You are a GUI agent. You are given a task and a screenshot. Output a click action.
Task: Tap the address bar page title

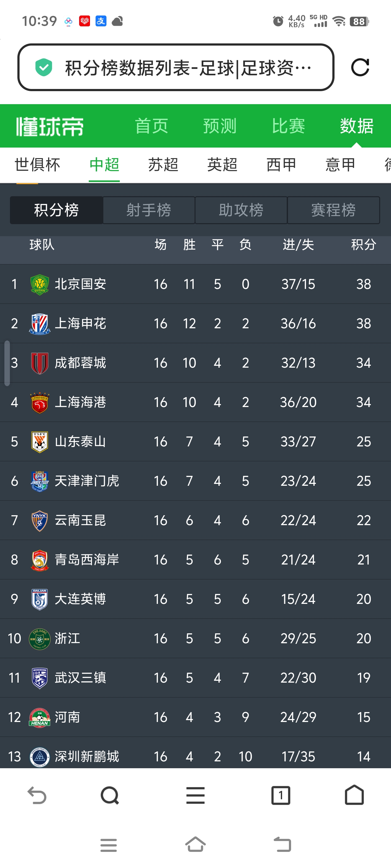(188, 68)
